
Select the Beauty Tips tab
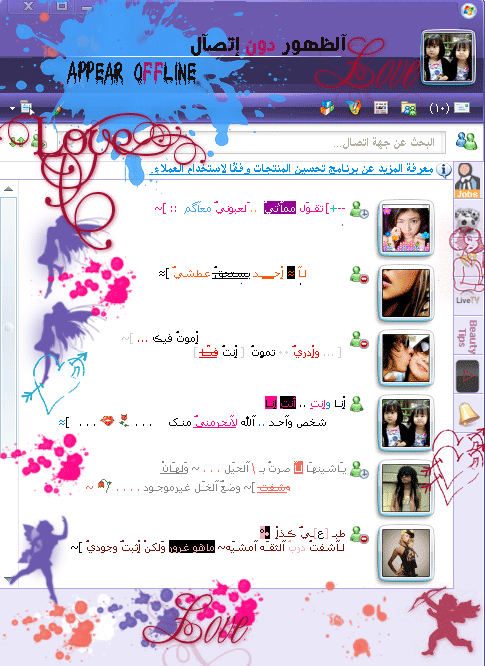point(468,337)
